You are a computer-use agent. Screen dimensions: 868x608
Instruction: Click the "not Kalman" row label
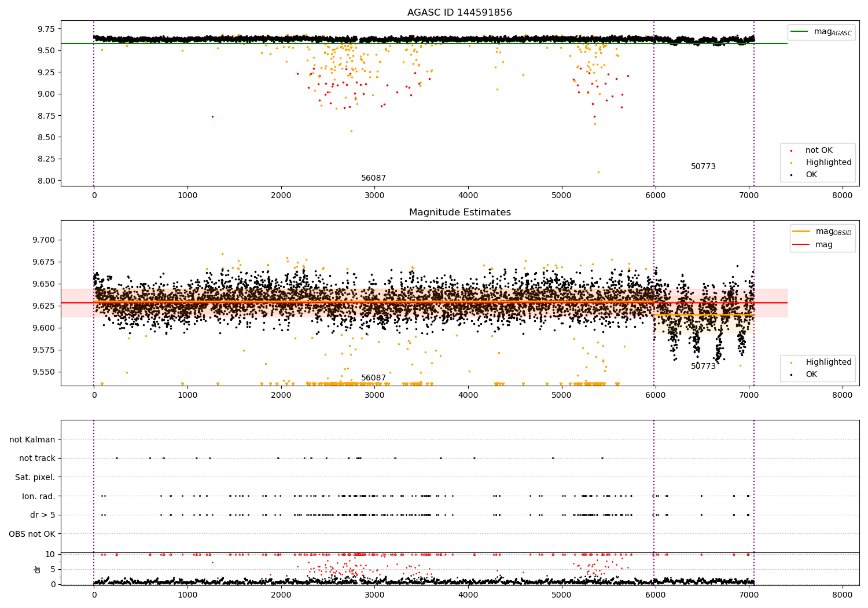click(32, 440)
